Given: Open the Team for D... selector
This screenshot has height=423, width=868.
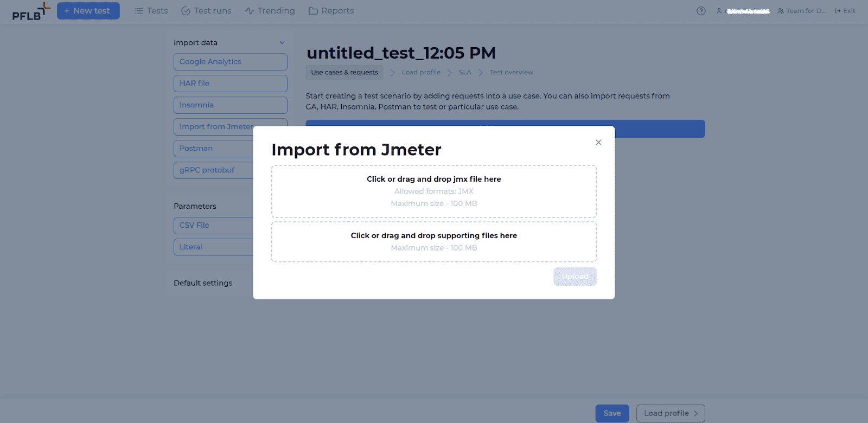Looking at the screenshot, I should point(801,11).
